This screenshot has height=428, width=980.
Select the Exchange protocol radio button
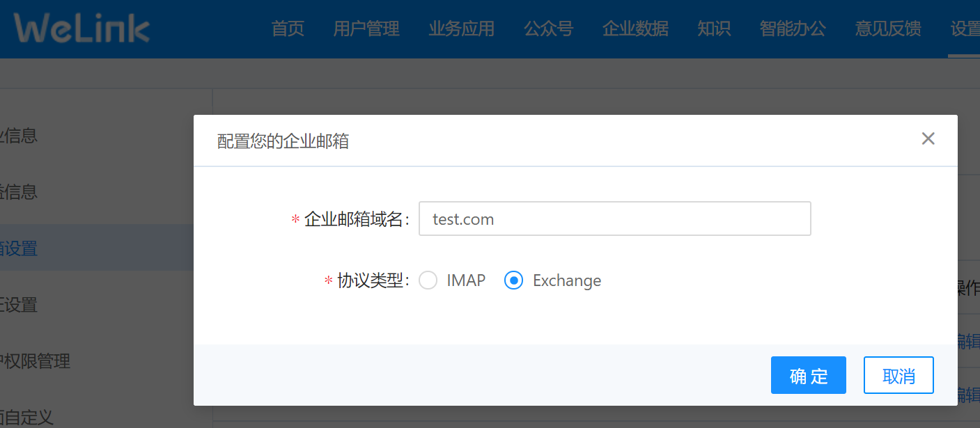click(513, 280)
